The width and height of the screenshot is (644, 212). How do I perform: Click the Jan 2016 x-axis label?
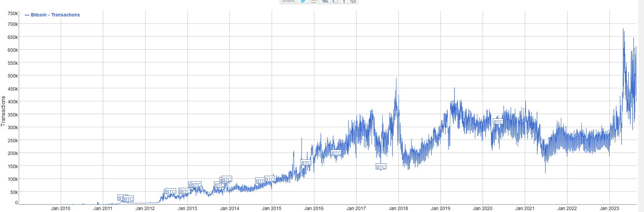pyautogui.click(x=314, y=208)
